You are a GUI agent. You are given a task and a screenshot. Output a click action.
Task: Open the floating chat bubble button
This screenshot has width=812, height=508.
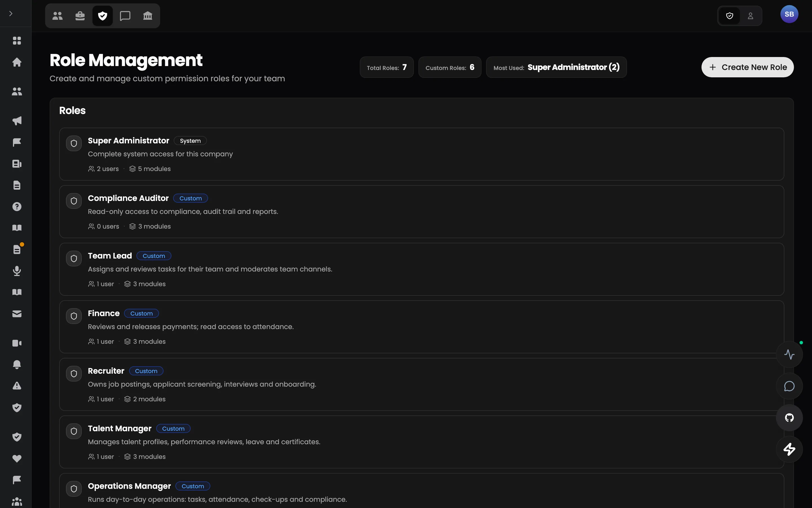click(789, 386)
